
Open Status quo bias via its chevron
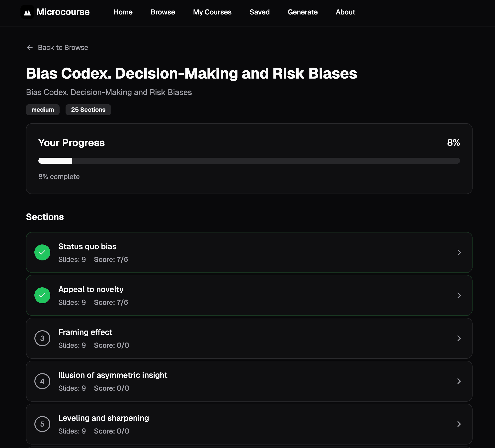459,252
